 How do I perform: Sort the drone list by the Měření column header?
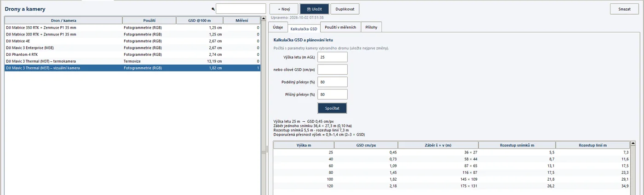242,20
